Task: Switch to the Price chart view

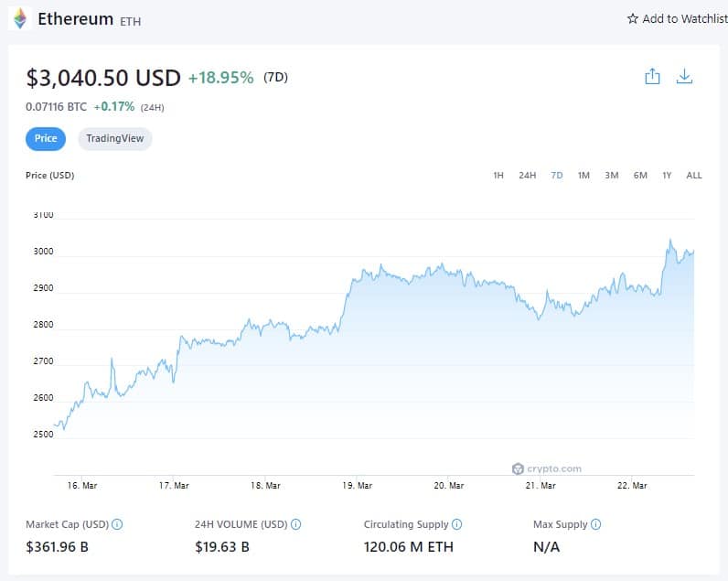Action: point(46,138)
